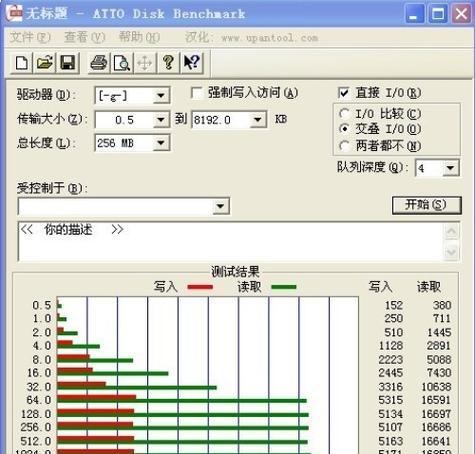Minimize the ATTO Disk Benchmark window
475x454 pixels.
(414, 14)
